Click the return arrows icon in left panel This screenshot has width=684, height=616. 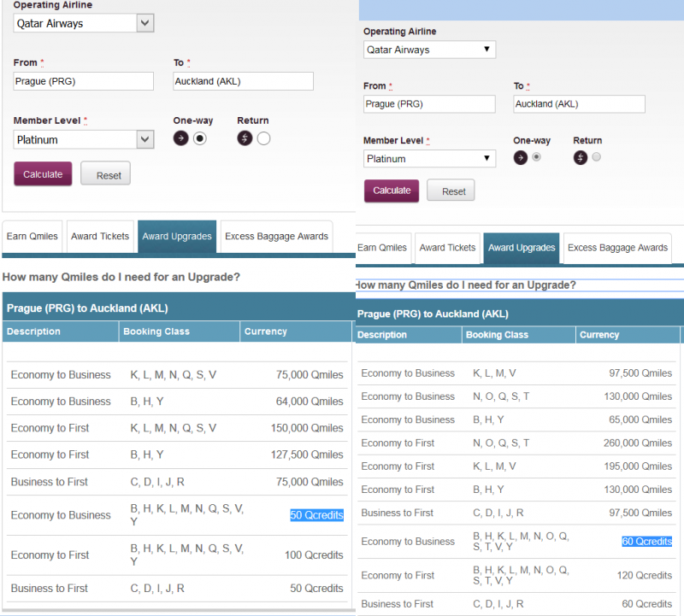coord(245,138)
